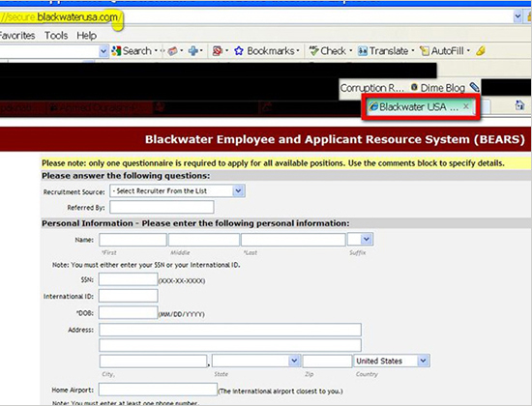Screen dimensions: 532x406
Task: Click the second Address line field
Action: click(230, 345)
